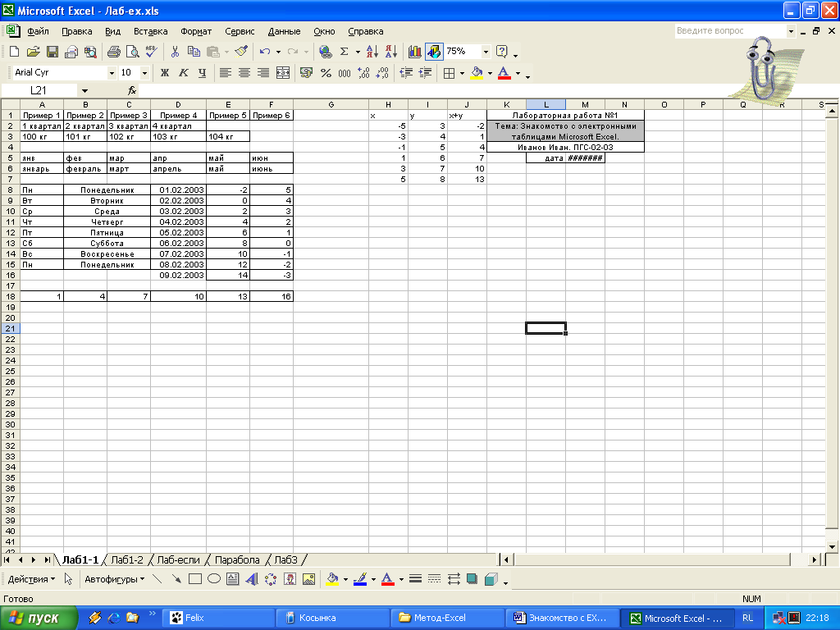Image resolution: width=840 pixels, height=630 pixels.
Task: Open the Вставка menu
Action: click(151, 31)
